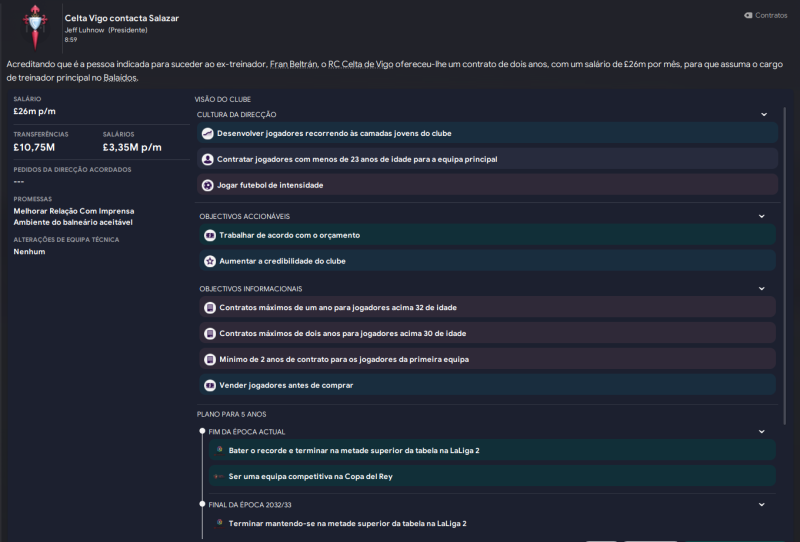This screenshot has height=542, width=800.
Task: Click icon beside Mínimo de 2 anos de contrato
Action: coord(210,359)
